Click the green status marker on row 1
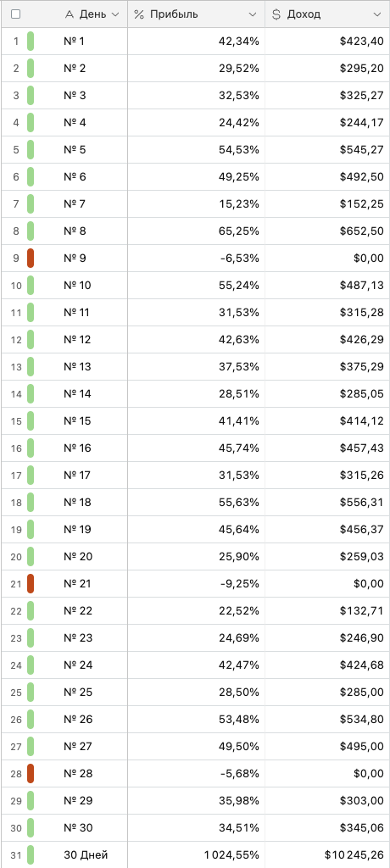Screen dimensions: 390x868 31,42
